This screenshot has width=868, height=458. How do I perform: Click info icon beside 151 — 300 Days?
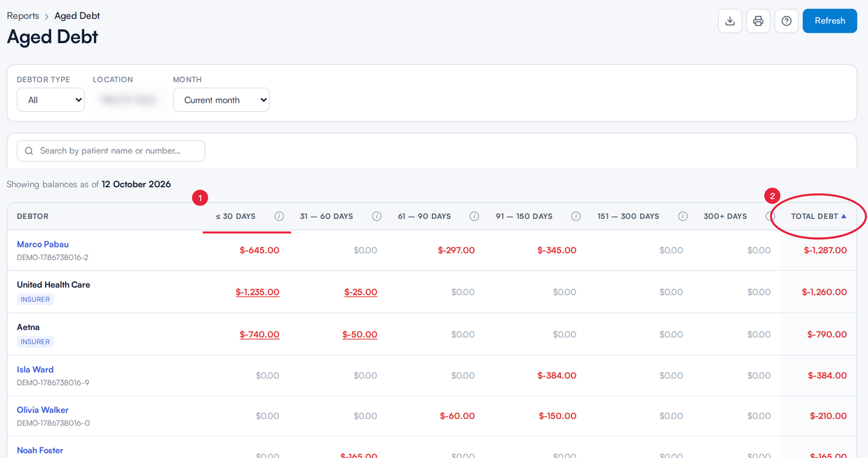click(683, 216)
